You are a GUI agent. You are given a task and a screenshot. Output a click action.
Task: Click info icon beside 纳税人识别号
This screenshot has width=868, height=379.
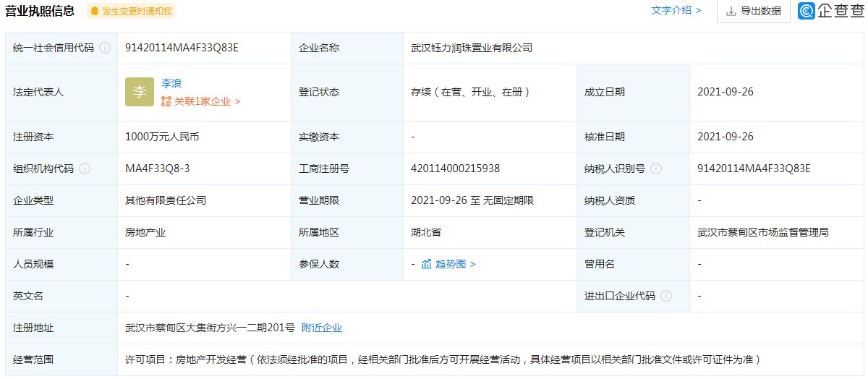tap(656, 169)
